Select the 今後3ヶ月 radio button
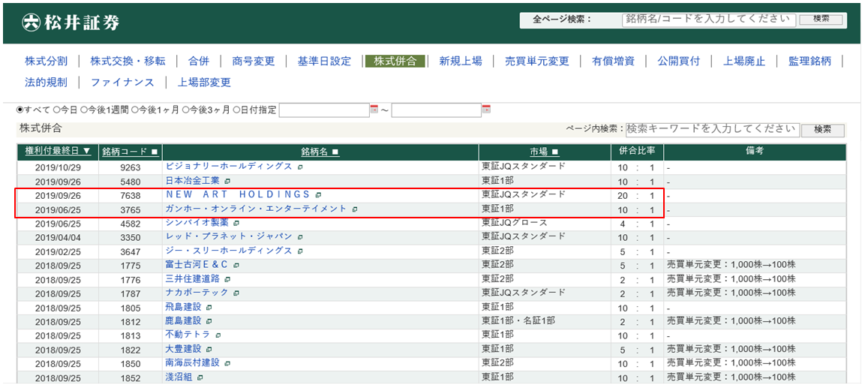Screen dimensions: 868x391 point(186,110)
